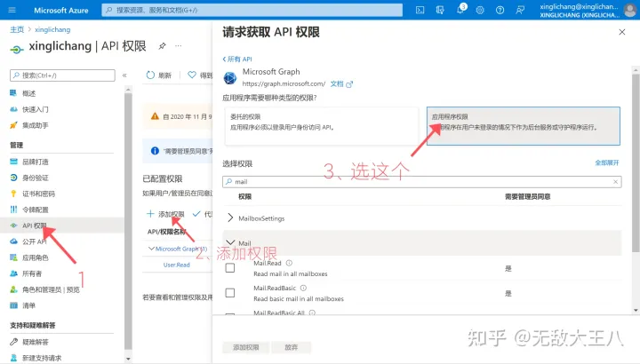Open the Azure portal hamburger menu
Viewport: 640px width, 364px height.
(12, 10)
